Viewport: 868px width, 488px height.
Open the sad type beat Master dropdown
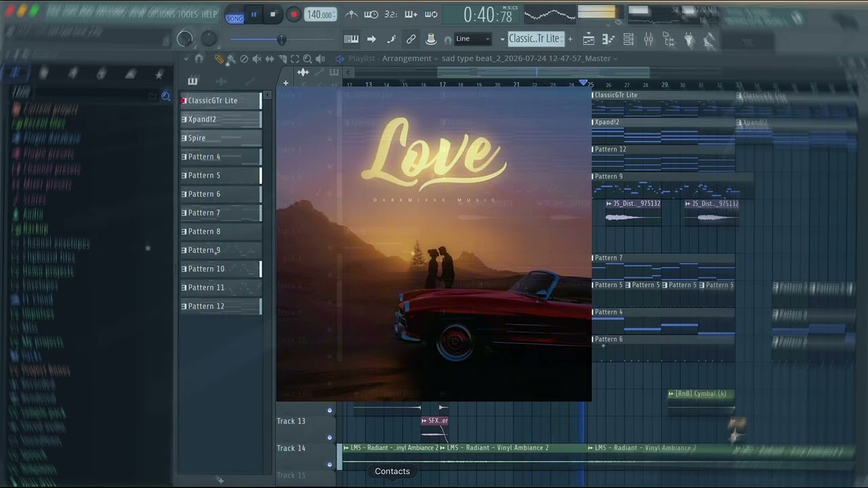(530, 58)
